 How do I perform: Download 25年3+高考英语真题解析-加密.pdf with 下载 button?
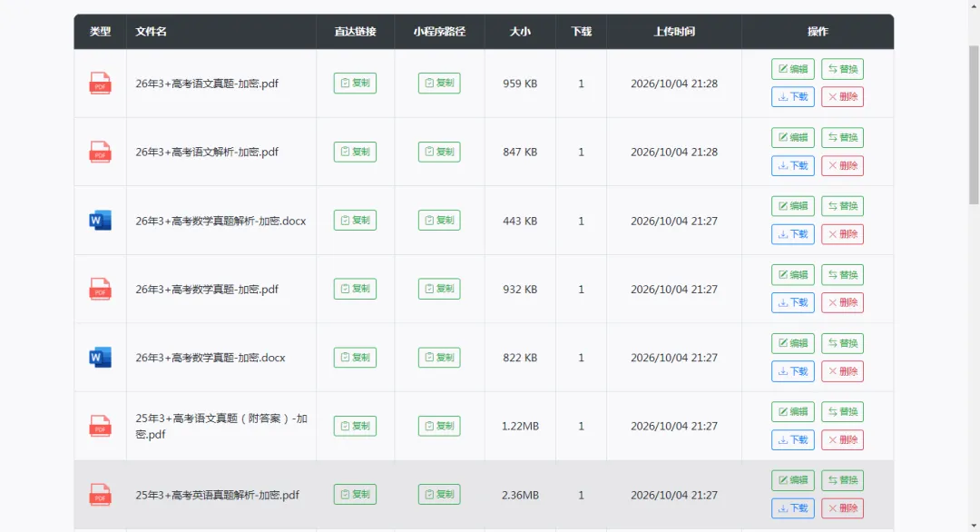(792, 508)
